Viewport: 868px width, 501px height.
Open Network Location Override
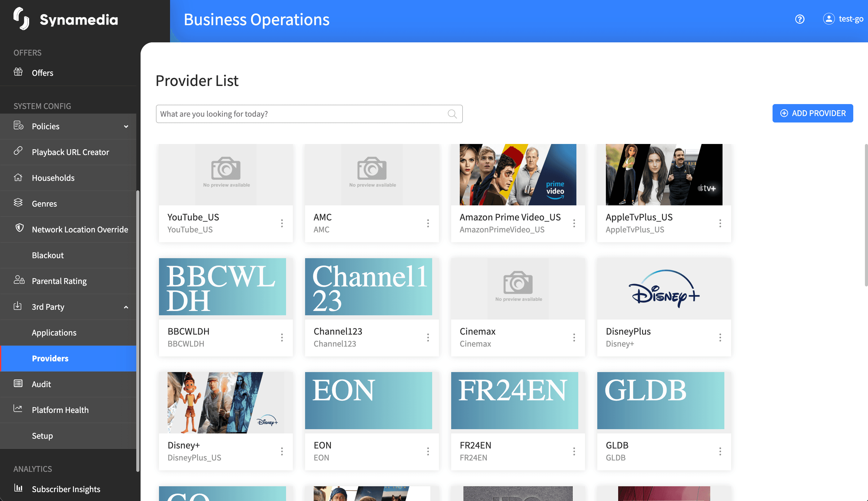point(68,230)
